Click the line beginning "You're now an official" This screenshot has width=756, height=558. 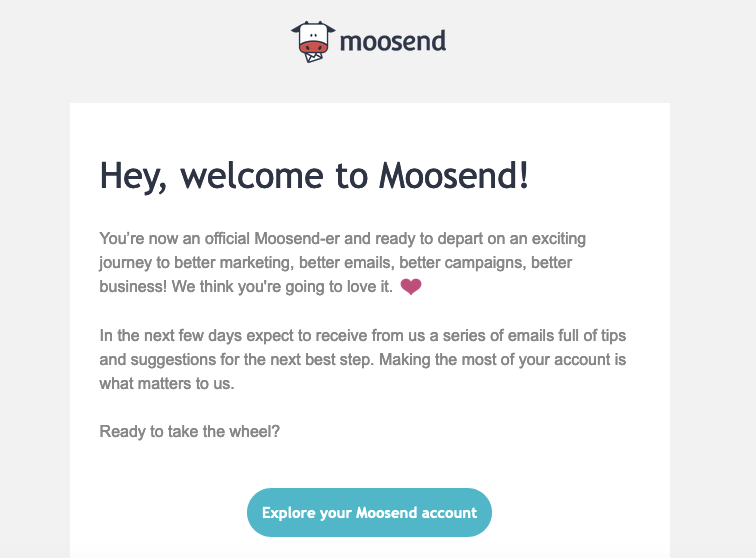pyautogui.click(x=342, y=239)
